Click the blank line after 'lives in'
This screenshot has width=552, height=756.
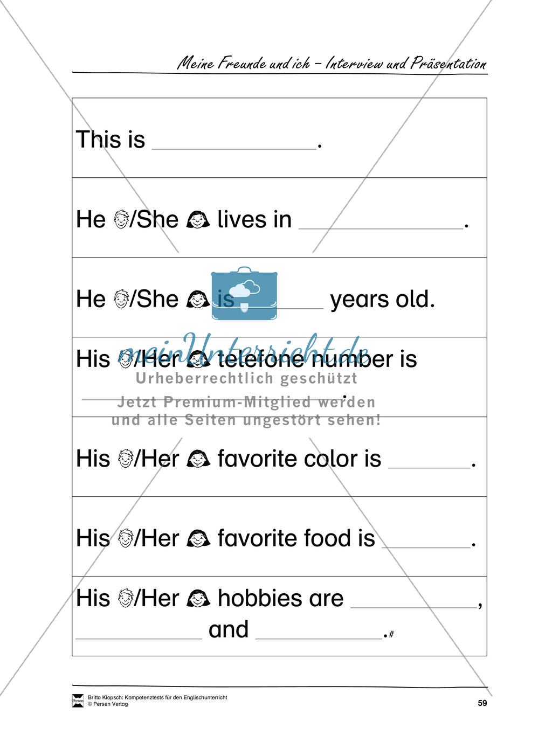click(x=381, y=228)
